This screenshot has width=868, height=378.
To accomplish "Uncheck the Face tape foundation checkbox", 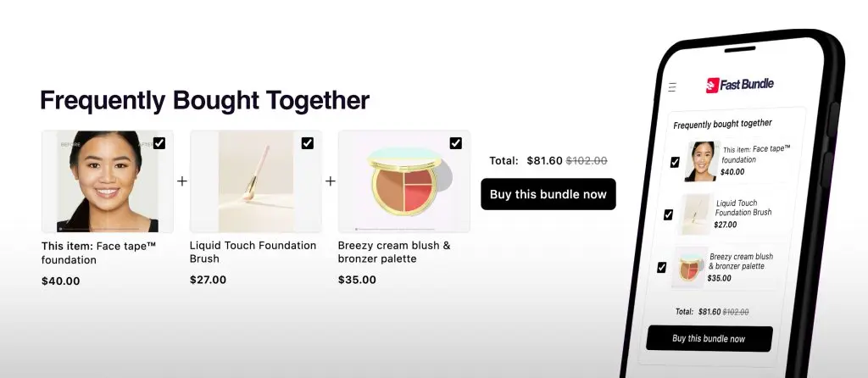I will coord(159,143).
